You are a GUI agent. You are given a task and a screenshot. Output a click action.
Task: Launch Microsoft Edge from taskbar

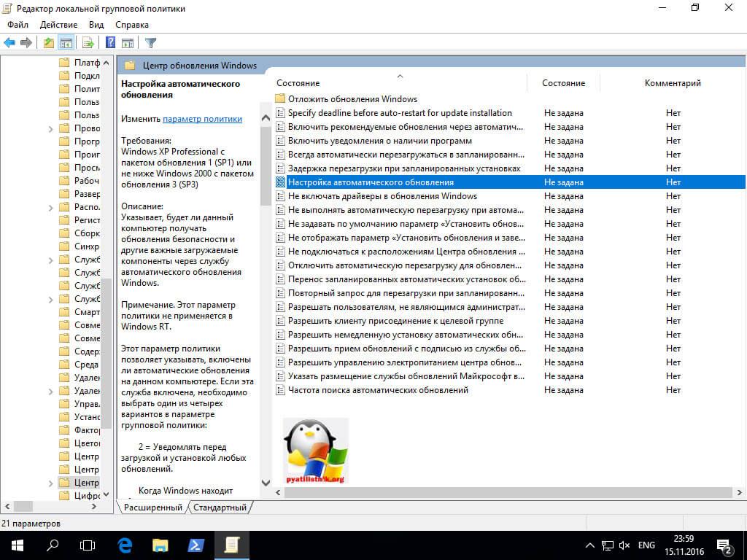[x=125, y=545]
